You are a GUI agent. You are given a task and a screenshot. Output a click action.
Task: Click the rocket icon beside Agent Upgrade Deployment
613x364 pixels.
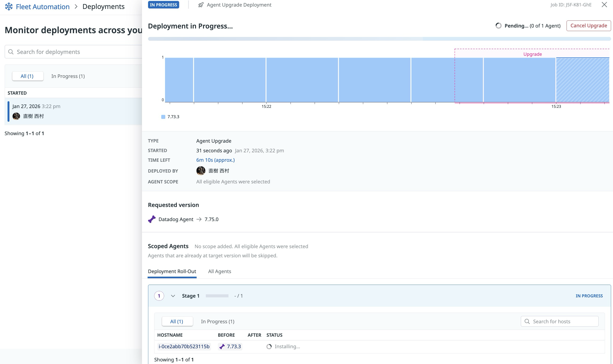point(201,5)
